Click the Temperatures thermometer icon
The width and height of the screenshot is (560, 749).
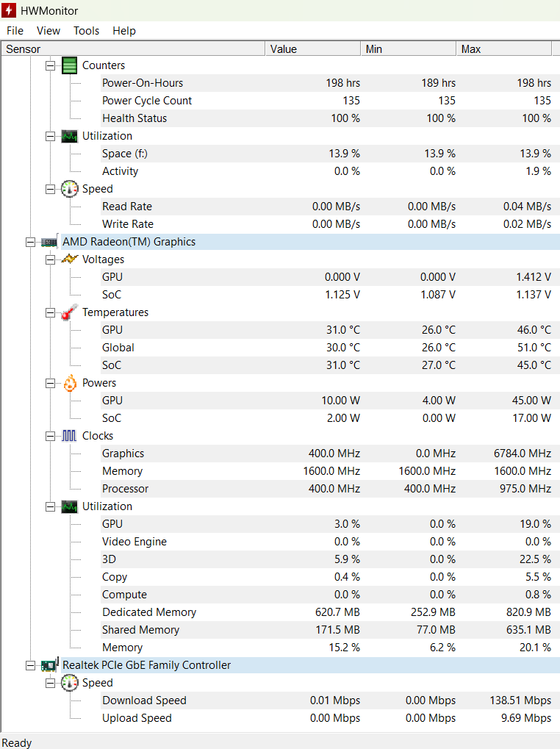pos(70,312)
